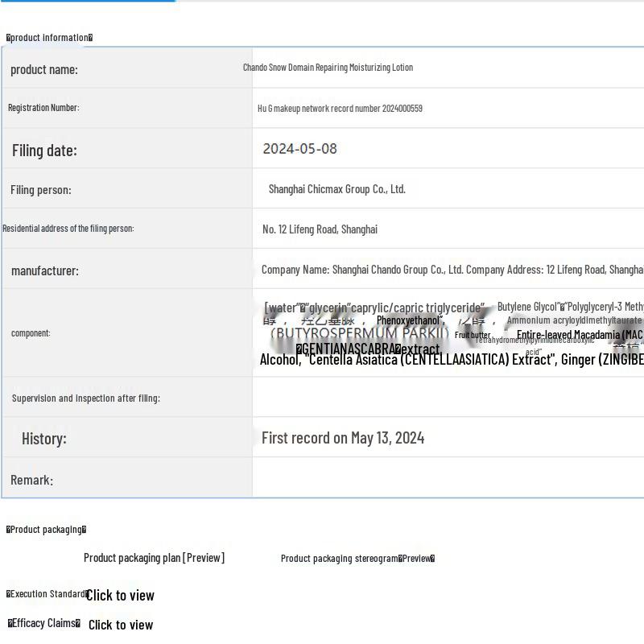Click to view next to Execution Standard
This screenshot has width=644, height=644.
tap(120, 596)
